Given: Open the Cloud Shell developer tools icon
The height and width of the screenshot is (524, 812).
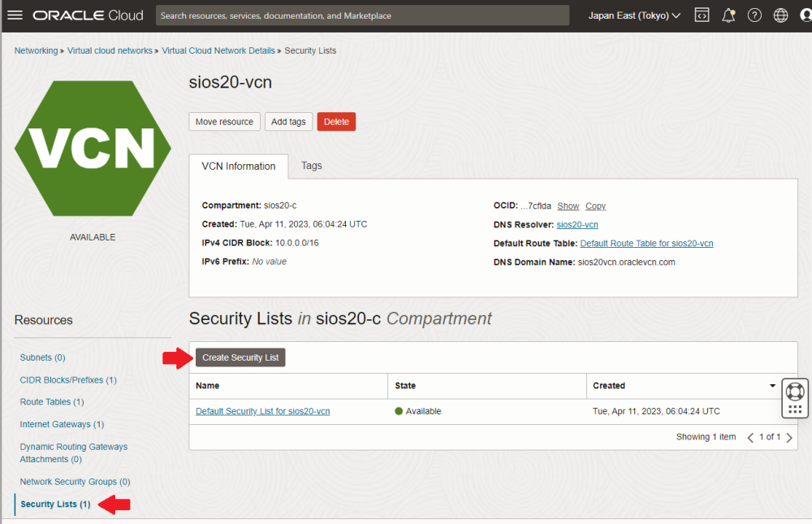Looking at the screenshot, I should (x=702, y=15).
